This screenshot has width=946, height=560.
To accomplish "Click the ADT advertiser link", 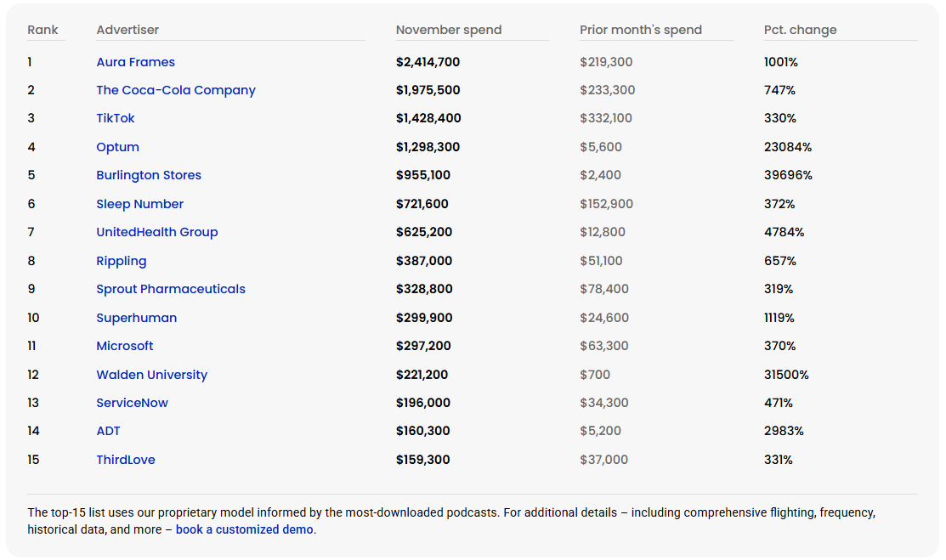I will 108,431.
